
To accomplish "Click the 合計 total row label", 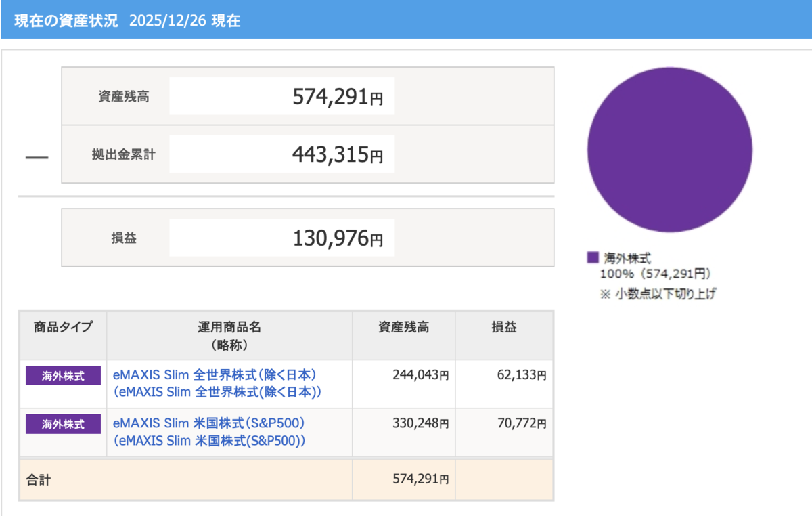I will (39, 480).
